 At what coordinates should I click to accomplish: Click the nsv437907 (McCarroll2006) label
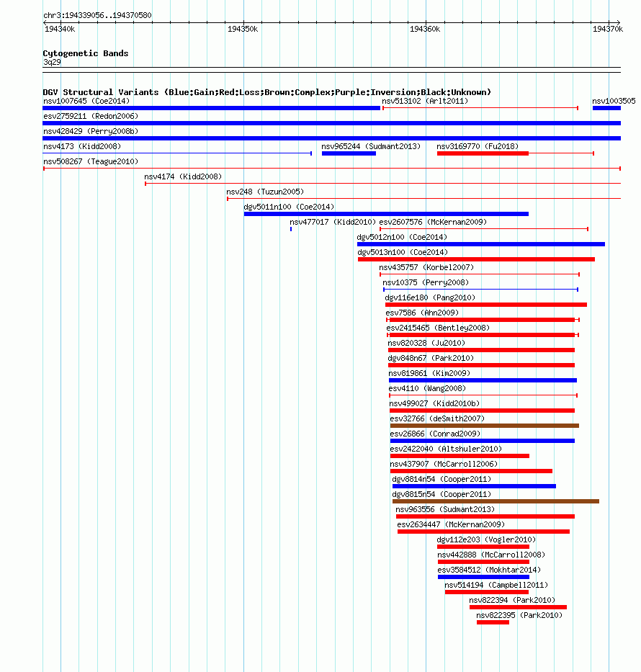(x=444, y=464)
